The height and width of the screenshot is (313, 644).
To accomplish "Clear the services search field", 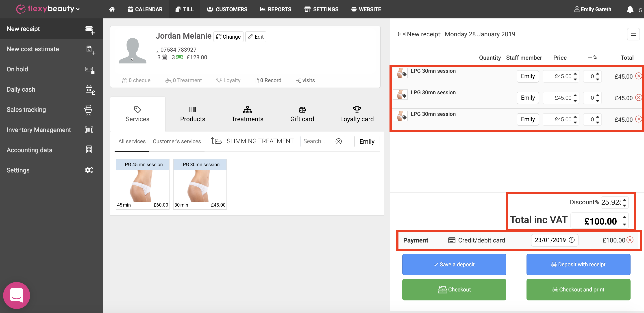I will [339, 141].
